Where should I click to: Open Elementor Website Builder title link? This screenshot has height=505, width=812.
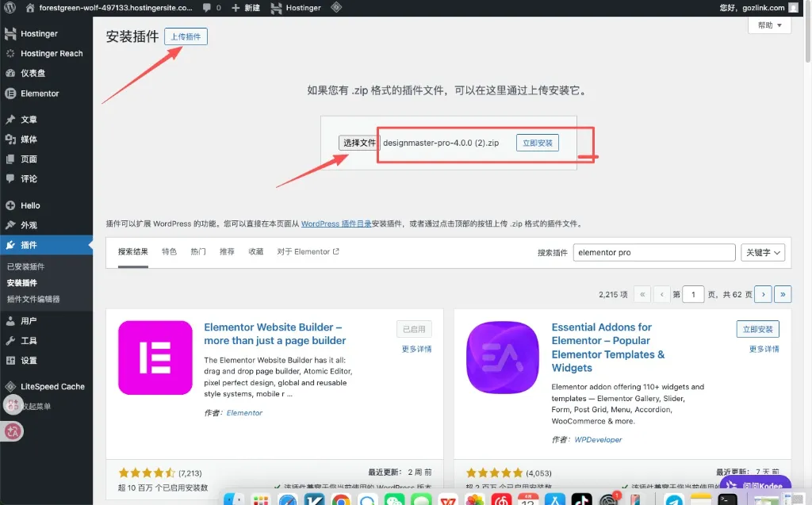pos(275,334)
